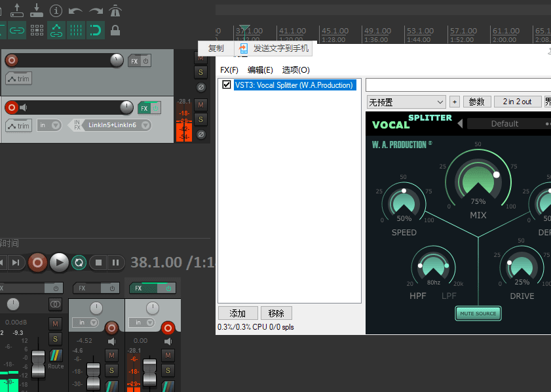This screenshot has height=392, width=551.
Task: Open the FX(F) menu
Action: (229, 70)
